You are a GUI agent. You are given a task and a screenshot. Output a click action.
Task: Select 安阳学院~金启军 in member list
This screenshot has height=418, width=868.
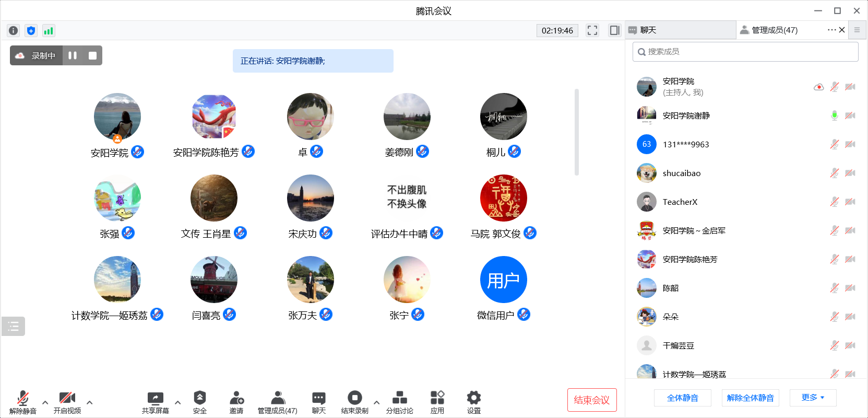745,230
